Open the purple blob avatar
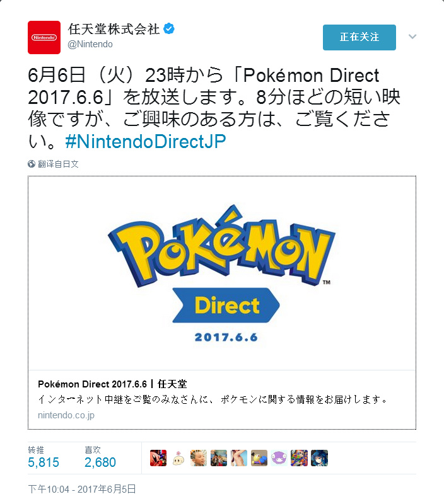The width and height of the screenshot is (444, 504). [x=279, y=458]
